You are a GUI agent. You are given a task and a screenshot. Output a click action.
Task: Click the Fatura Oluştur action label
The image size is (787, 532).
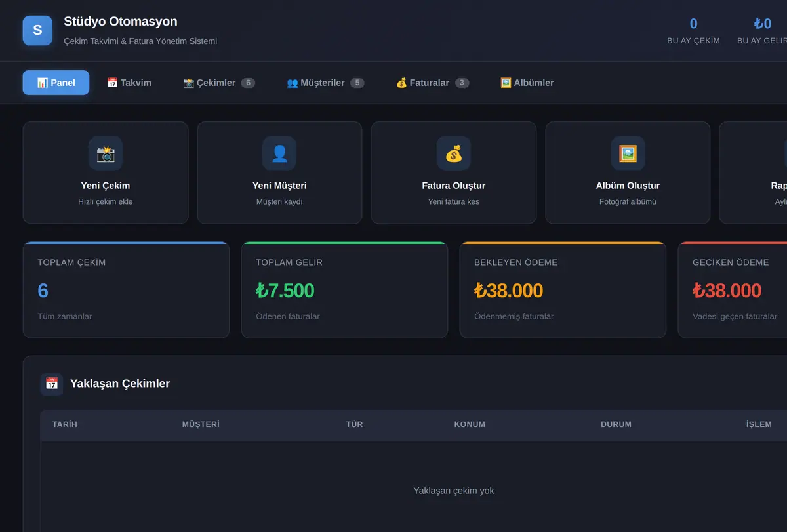coord(454,186)
